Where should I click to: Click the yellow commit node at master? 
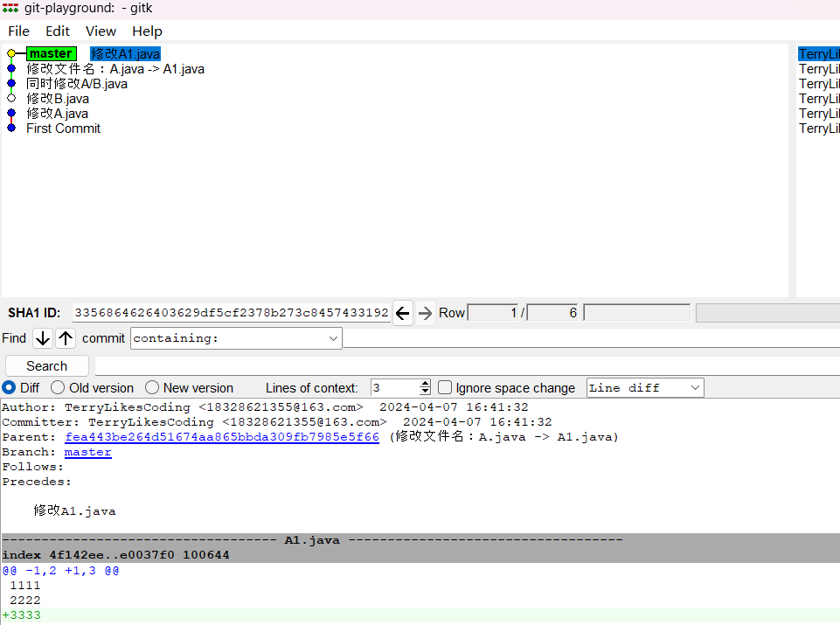click(11, 54)
